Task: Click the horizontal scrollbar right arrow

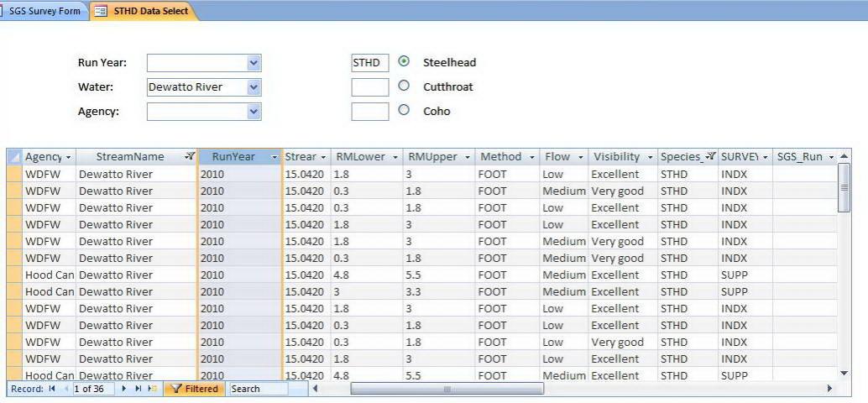Action: point(829,389)
